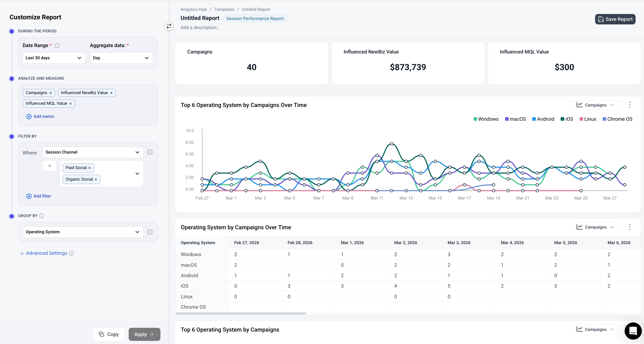Image resolution: width=644 pixels, height=344 pixels.
Task: Toggle the Chrome OS legend series
Action: [617, 119]
